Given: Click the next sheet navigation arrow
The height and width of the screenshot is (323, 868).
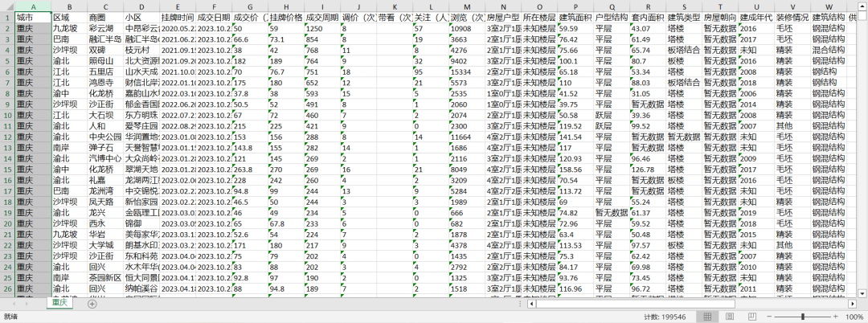Looking at the screenshot, I should click(x=27, y=304).
